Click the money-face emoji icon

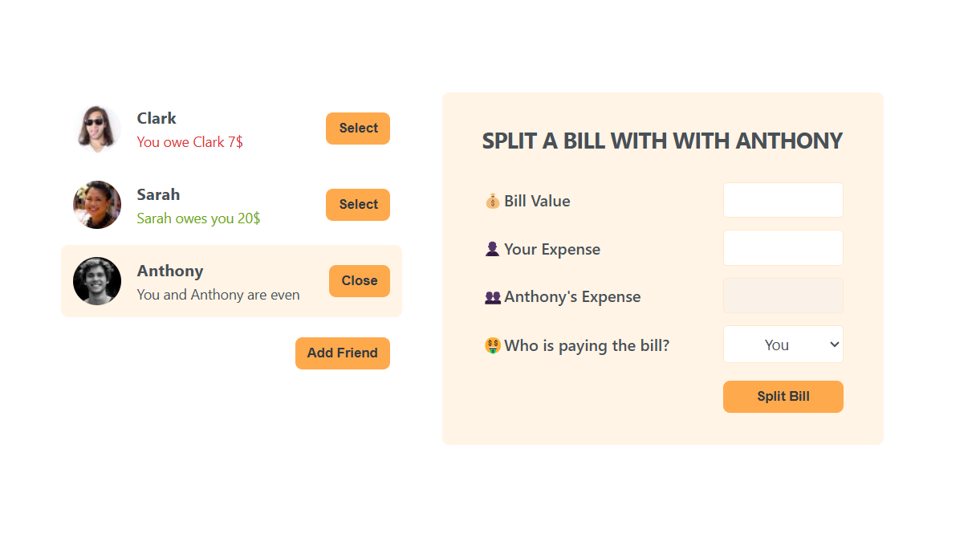(493, 345)
